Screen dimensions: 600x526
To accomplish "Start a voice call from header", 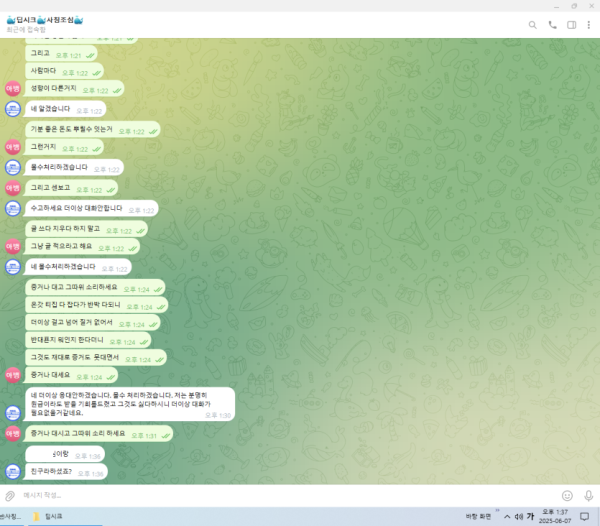I will [552, 25].
